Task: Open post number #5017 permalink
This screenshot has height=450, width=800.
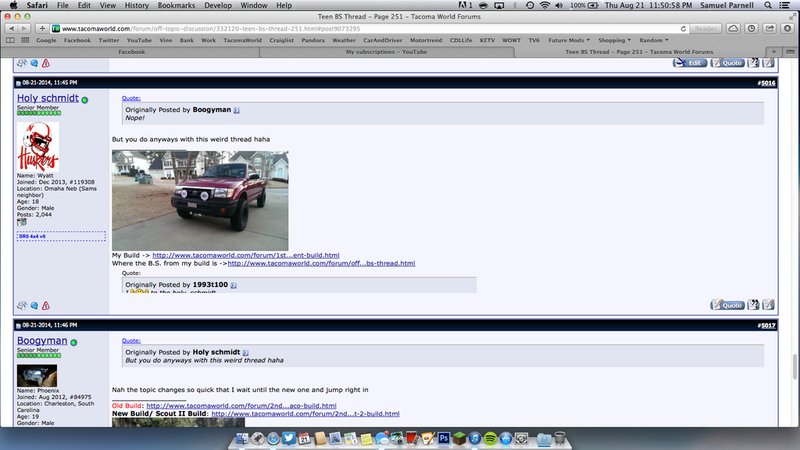Action: (767, 325)
